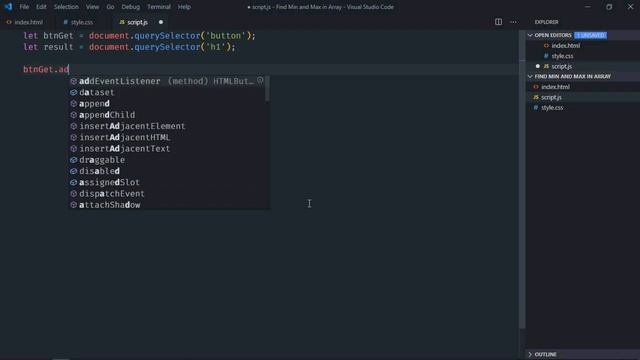Click the property icon beside draggable
This screenshot has width=640, height=360.
73,160
